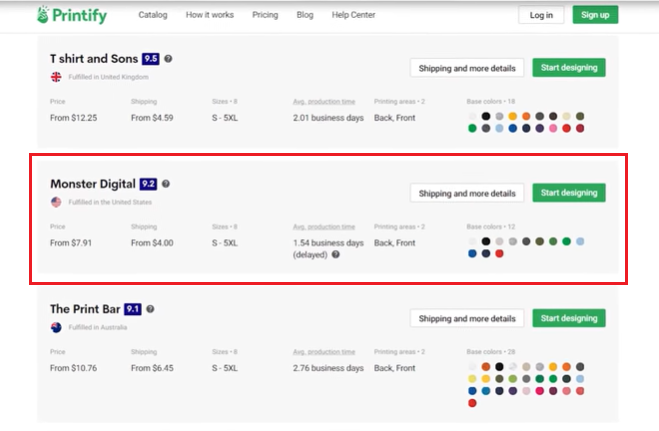Open the Catalog menu item
659x431 pixels.
click(x=153, y=15)
